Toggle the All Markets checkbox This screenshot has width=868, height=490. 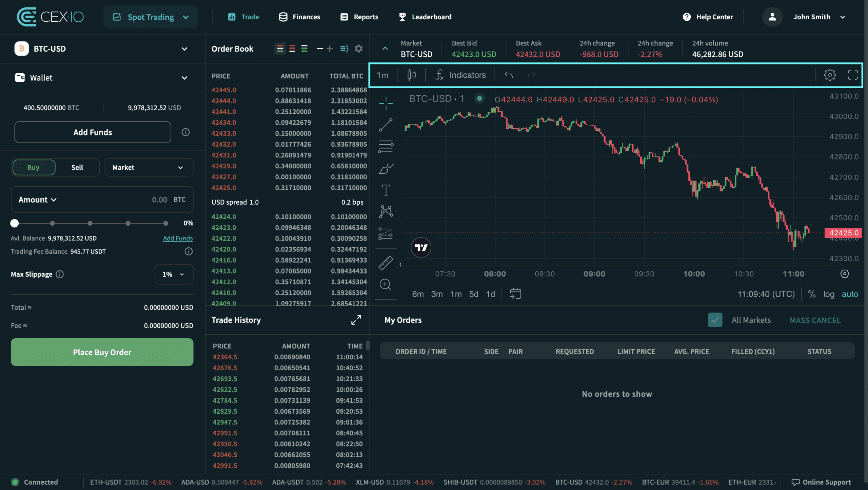coord(715,320)
